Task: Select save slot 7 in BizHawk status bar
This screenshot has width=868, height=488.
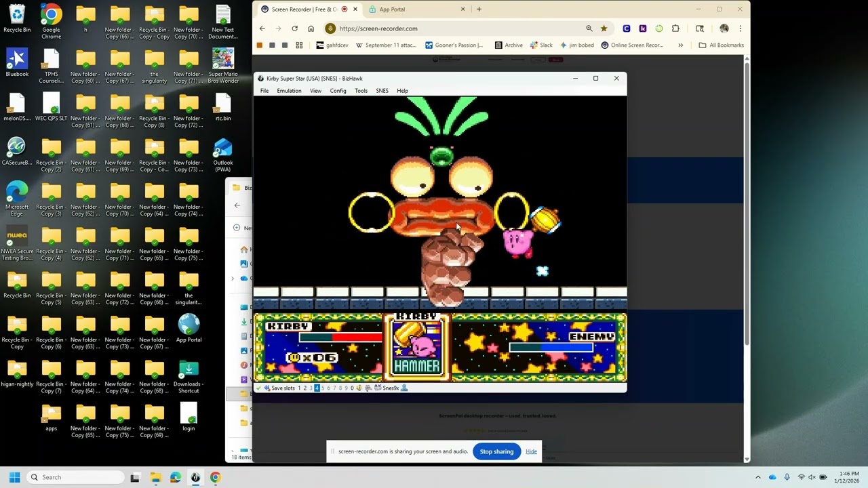Action: (334, 388)
